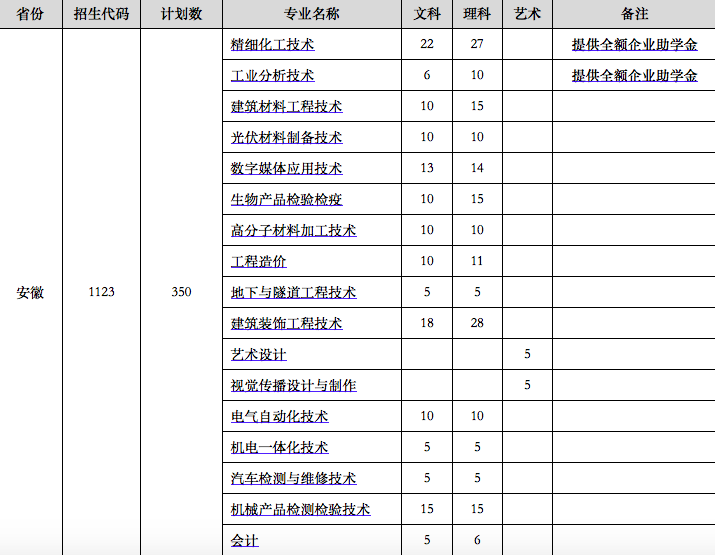Viewport: 715px width, 555px height.
Task: Select the 艺术 column header
Action: 527,14
